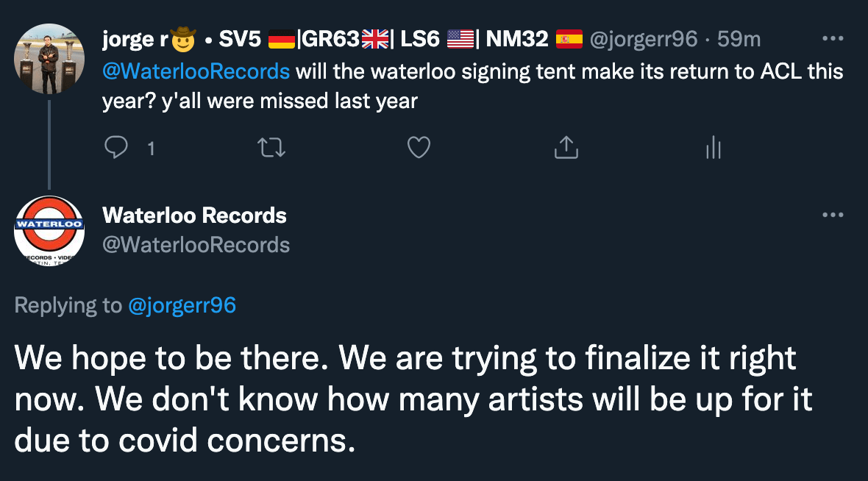Open more options on Waterloo Records' reply
Image resolution: width=868 pixels, height=481 pixels.
[x=833, y=214]
